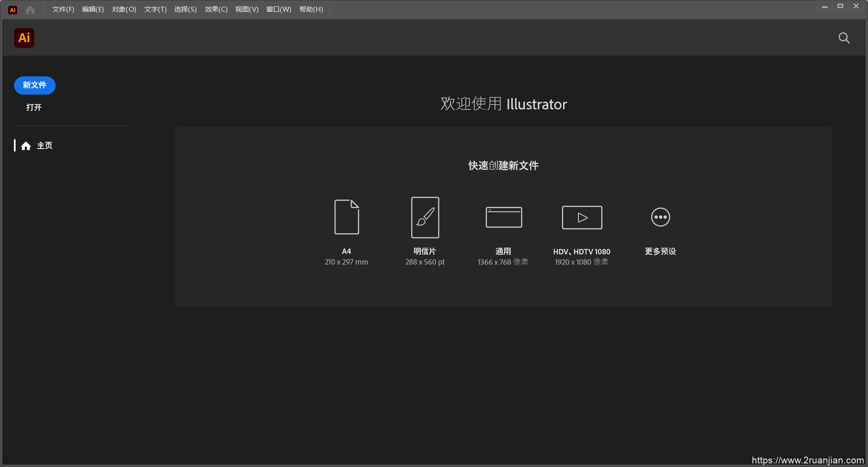Select the 通用 web preset icon

503,217
